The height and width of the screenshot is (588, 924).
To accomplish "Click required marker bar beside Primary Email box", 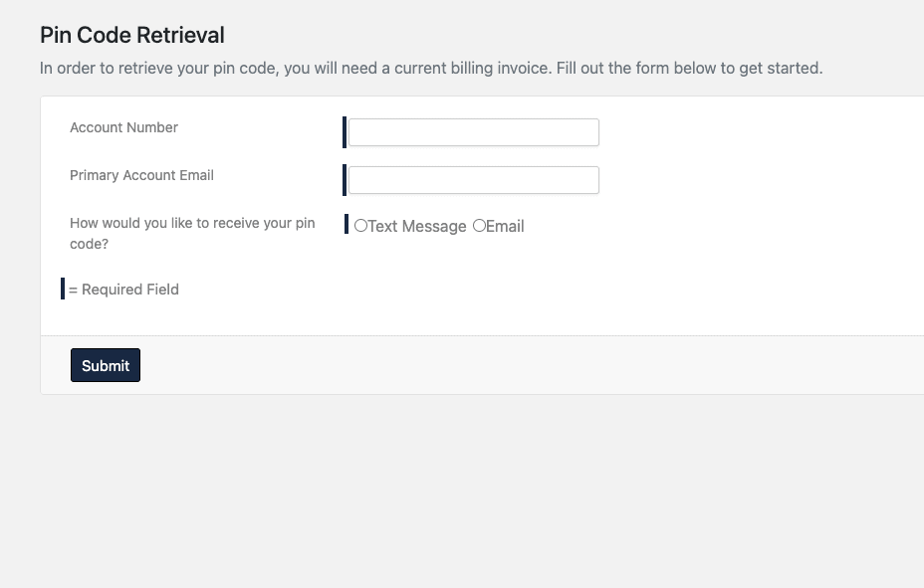I will [x=345, y=180].
